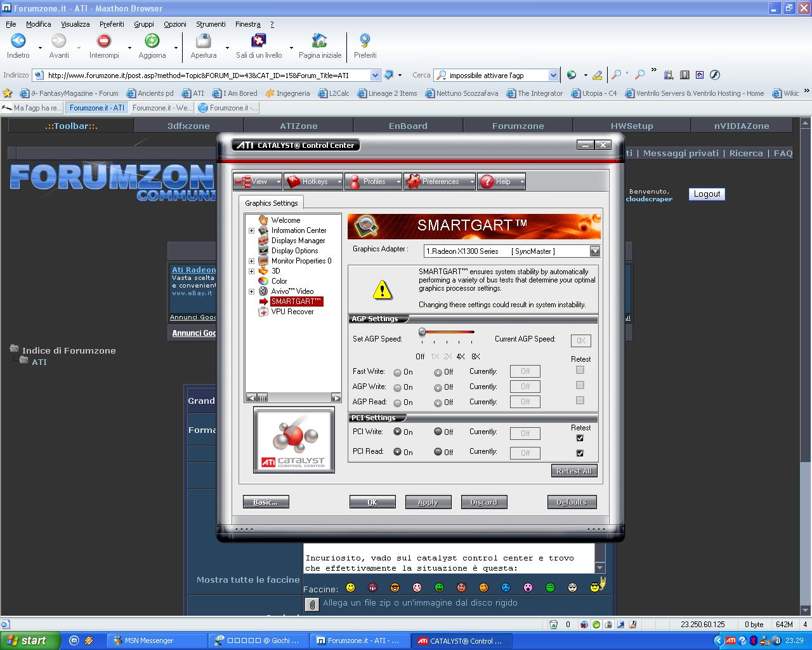
Task: Click the favorites star icon in bookmarks bar
Action: coord(8,93)
